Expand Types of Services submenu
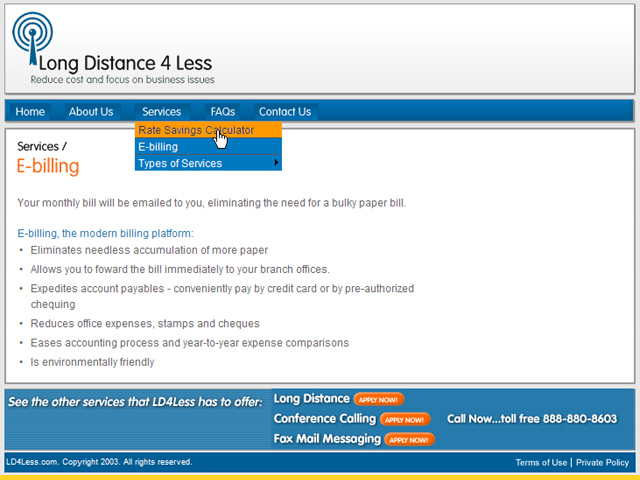 pyautogui.click(x=180, y=164)
